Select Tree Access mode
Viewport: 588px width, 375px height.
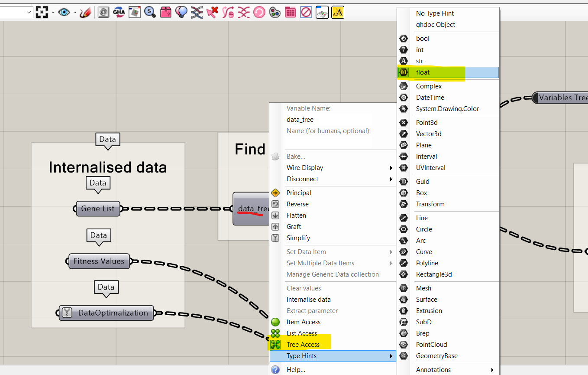(303, 345)
